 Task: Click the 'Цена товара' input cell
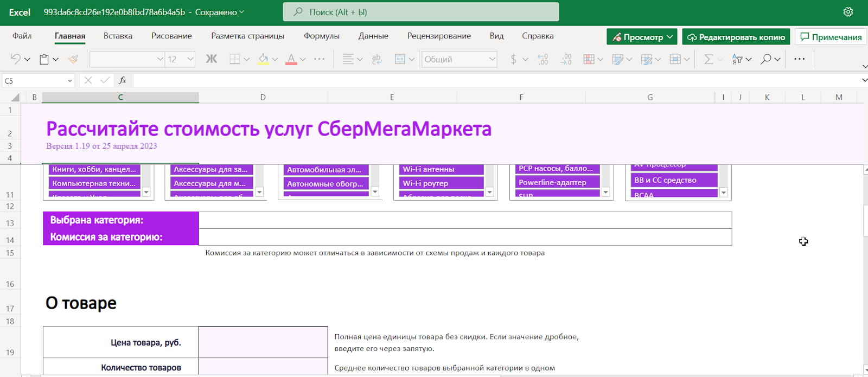tap(263, 342)
